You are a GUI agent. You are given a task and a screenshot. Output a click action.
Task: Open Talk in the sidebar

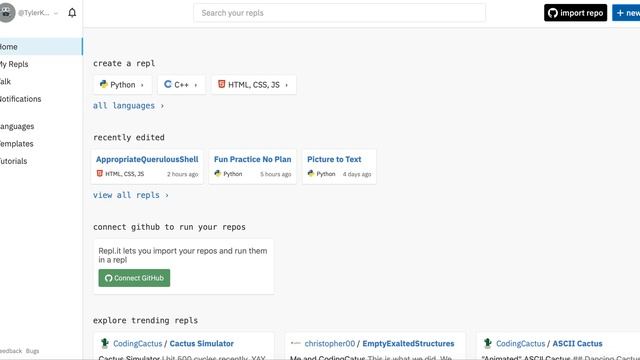pyautogui.click(x=5, y=82)
